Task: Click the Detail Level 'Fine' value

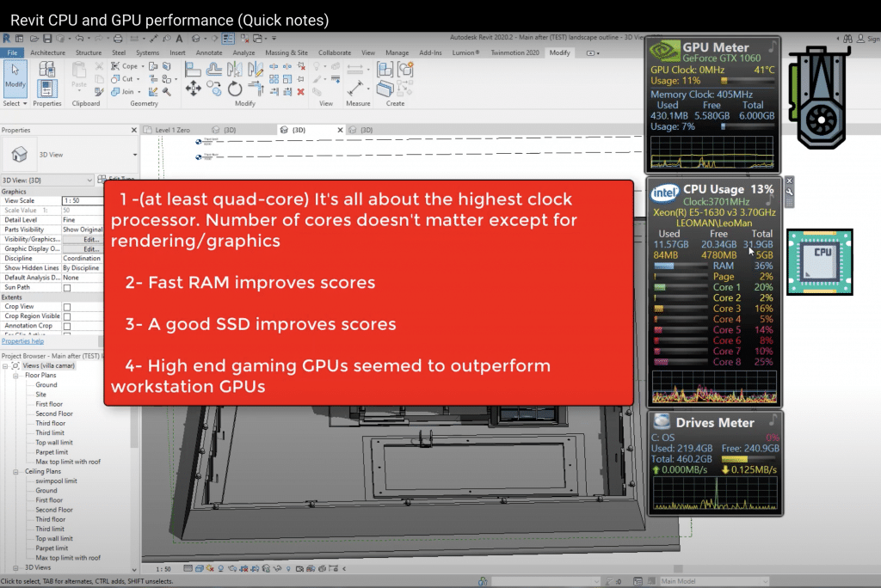Action: tap(83, 219)
